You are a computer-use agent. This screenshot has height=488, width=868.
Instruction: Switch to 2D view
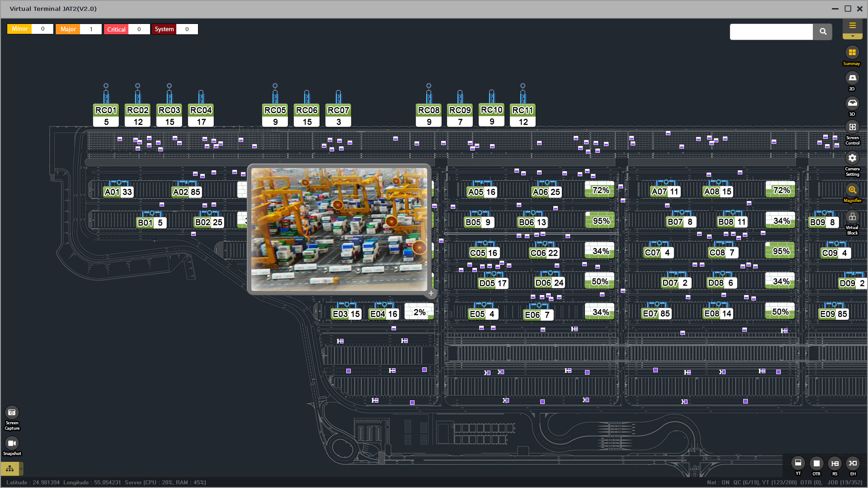click(x=852, y=78)
